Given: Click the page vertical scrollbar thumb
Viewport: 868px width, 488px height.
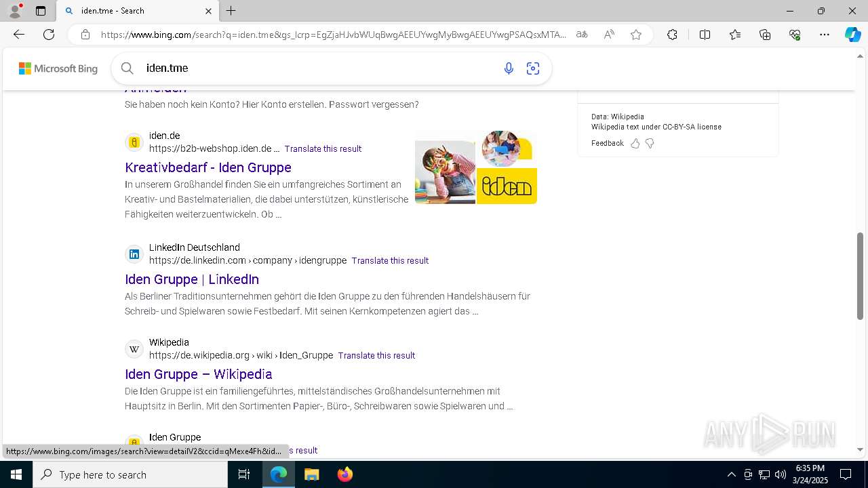Looking at the screenshot, I should click(861, 276).
